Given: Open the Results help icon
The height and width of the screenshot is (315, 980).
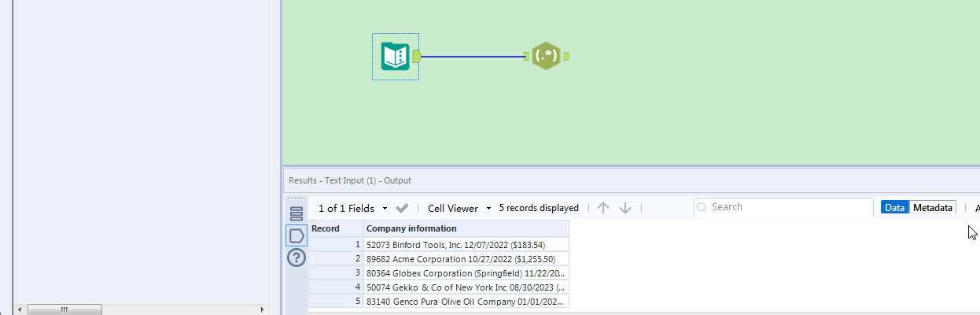Looking at the screenshot, I should tap(297, 258).
